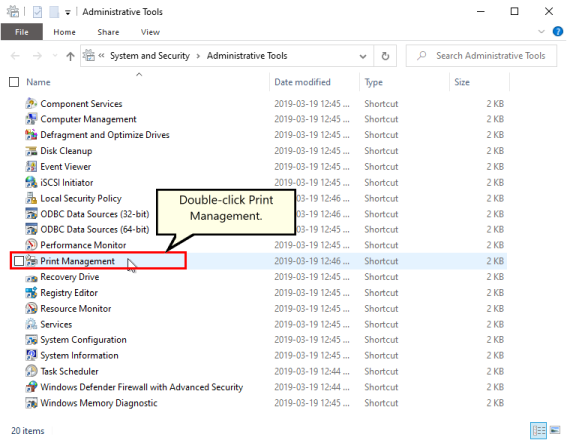This screenshot has height=440, width=567.
Task: Select the Services entry name
Action: click(56, 324)
